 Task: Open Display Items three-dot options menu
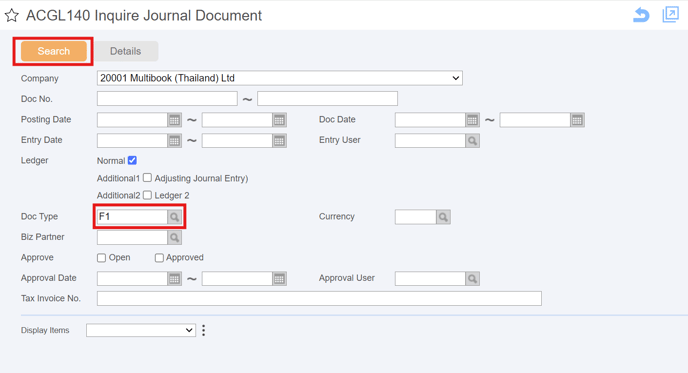(x=204, y=330)
